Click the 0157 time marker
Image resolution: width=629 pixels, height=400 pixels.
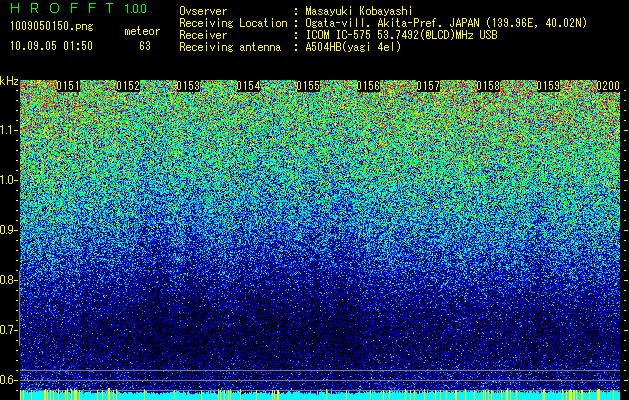tap(428, 86)
